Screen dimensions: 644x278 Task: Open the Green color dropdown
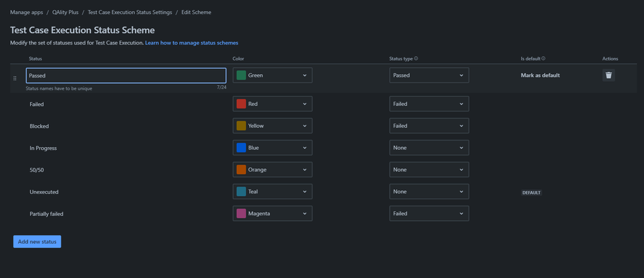pyautogui.click(x=272, y=75)
